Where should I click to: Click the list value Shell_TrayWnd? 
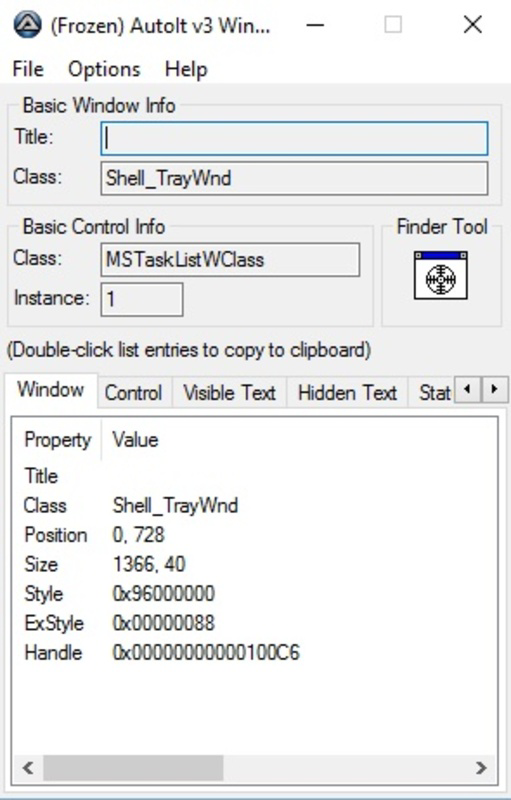[x=175, y=506]
